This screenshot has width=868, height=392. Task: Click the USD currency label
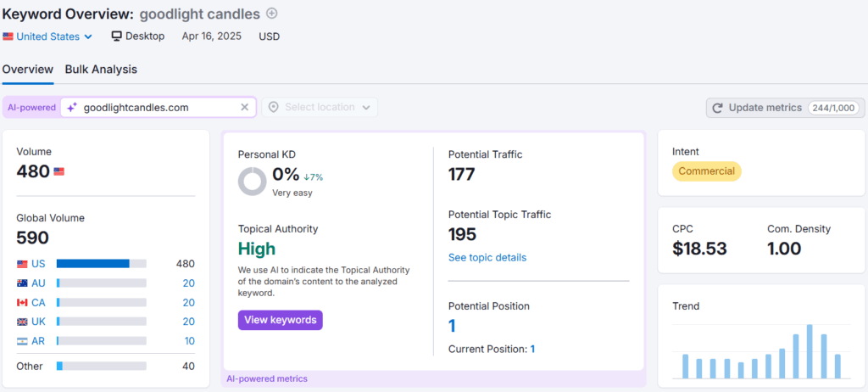pos(269,36)
